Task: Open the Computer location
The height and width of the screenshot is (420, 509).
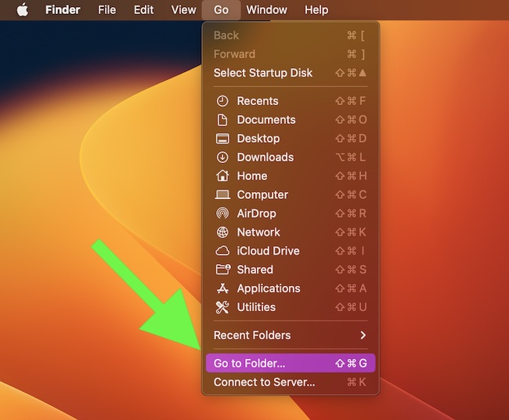Action: point(262,195)
